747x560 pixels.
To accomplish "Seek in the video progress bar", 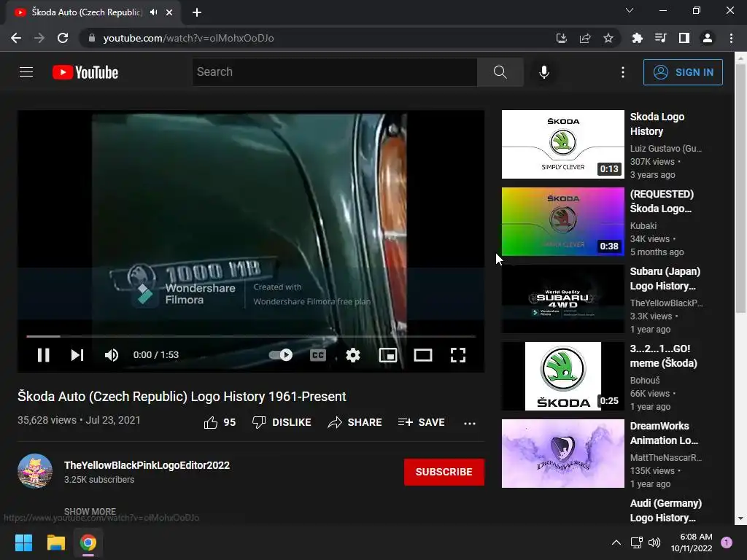I will coord(251,336).
